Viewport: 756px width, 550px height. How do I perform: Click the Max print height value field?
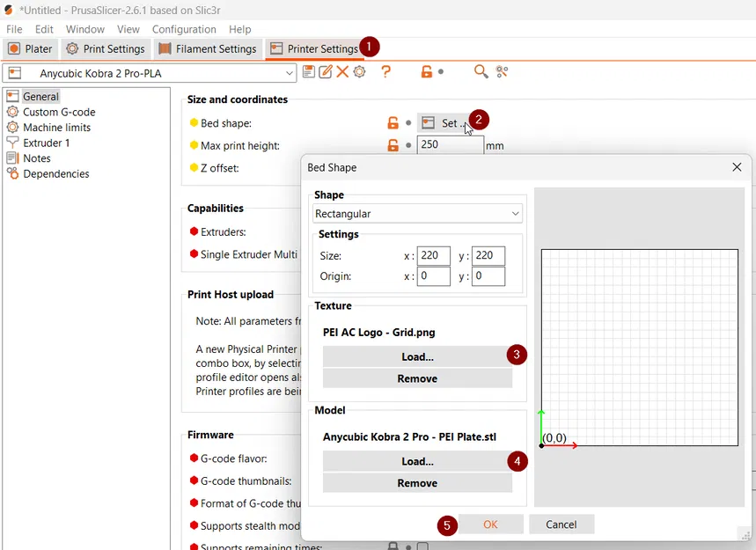point(451,145)
